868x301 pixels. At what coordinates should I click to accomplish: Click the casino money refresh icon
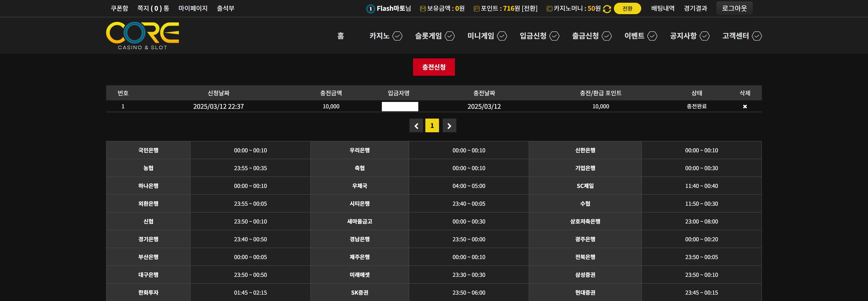(607, 9)
